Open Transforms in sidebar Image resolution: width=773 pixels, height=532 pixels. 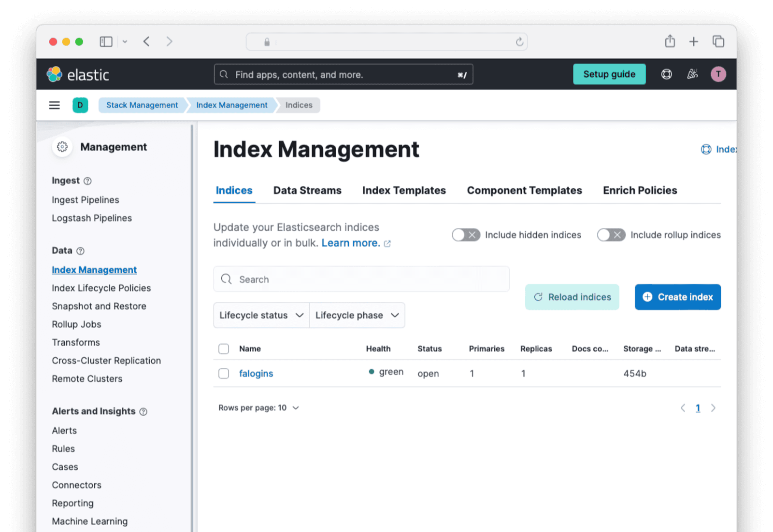pos(76,343)
